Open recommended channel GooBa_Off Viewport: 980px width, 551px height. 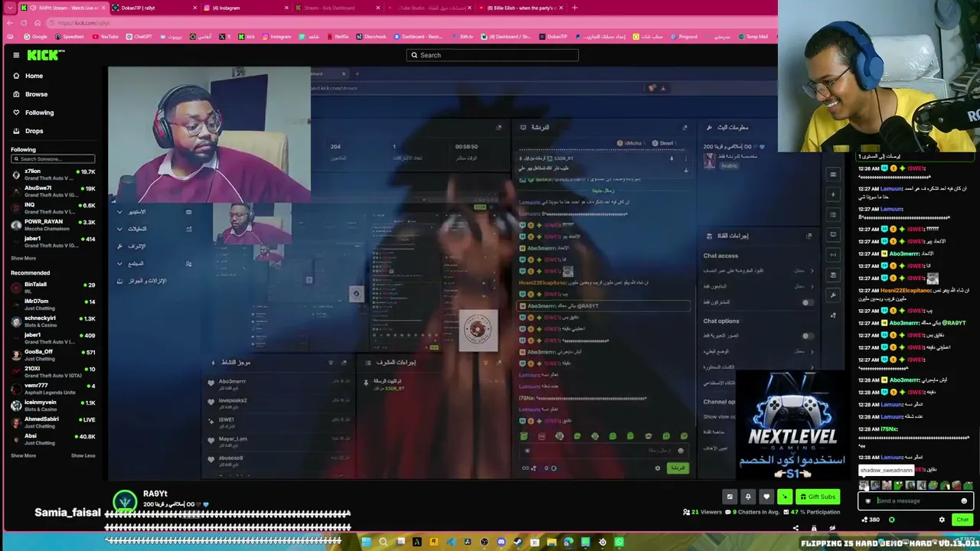point(53,354)
